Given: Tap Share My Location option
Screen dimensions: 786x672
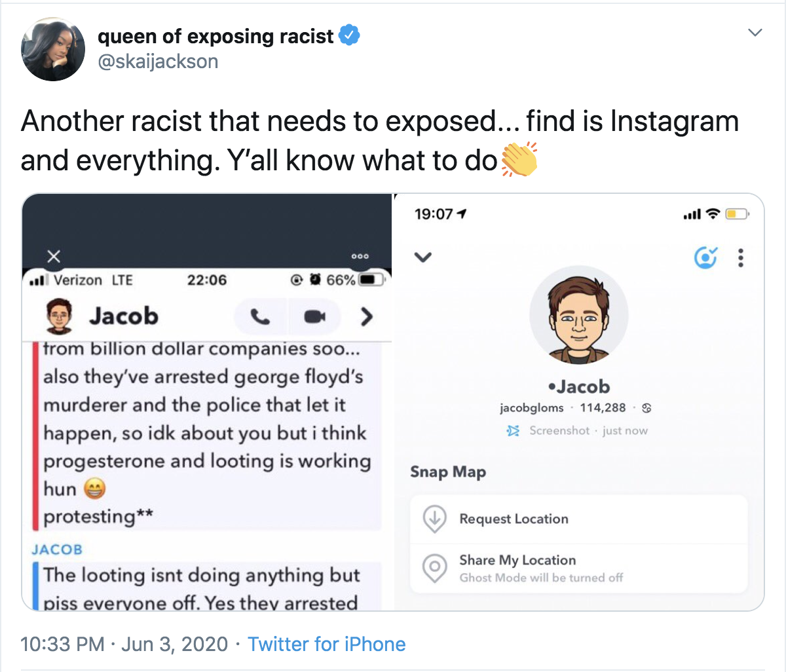Looking at the screenshot, I should (x=517, y=561).
